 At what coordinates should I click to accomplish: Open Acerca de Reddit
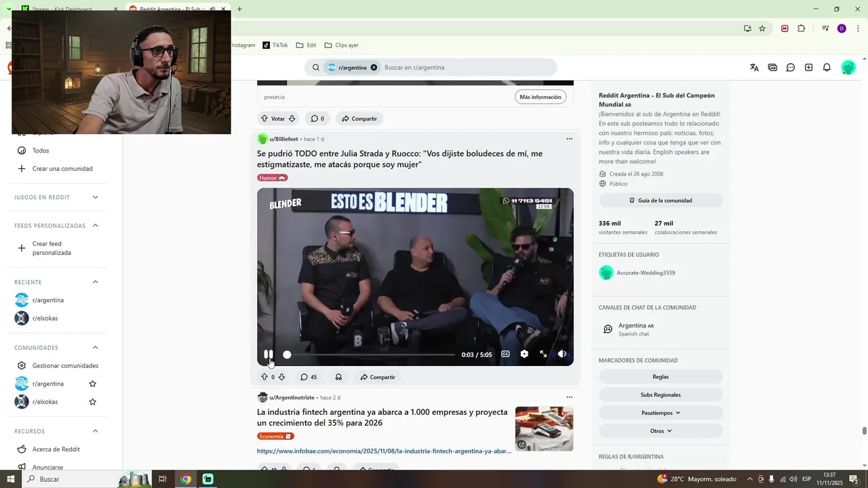pos(58,449)
